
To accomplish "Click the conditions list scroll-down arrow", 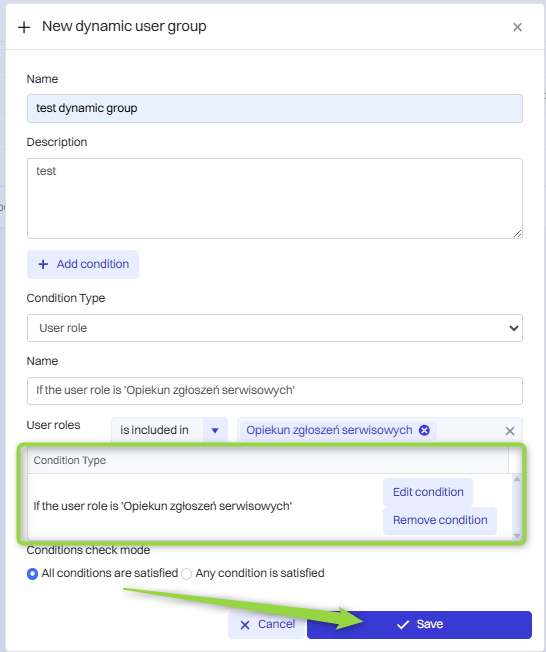I will [517, 536].
